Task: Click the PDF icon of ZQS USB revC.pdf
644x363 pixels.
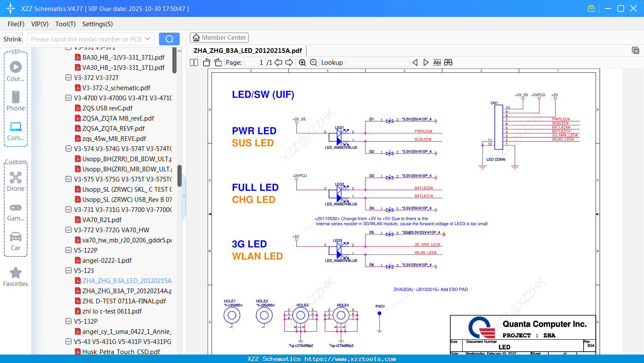Action: [78, 108]
